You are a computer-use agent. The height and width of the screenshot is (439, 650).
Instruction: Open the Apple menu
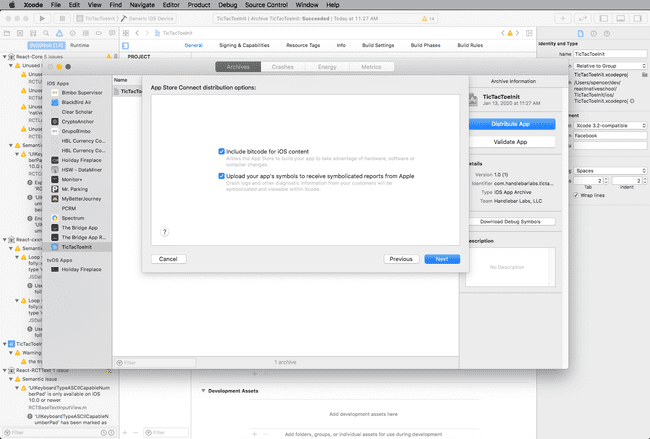12,5
